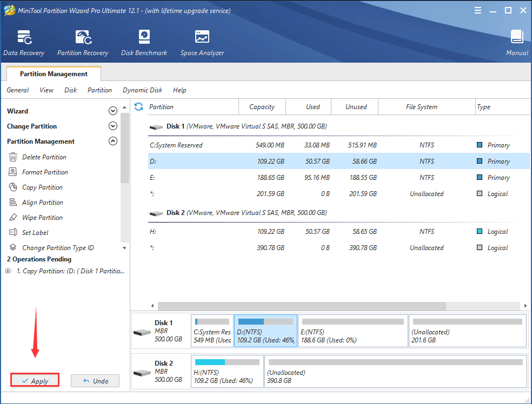The width and height of the screenshot is (532, 404).
Task: Click the horizontal scrollbar under partition list
Action: pos(302,306)
